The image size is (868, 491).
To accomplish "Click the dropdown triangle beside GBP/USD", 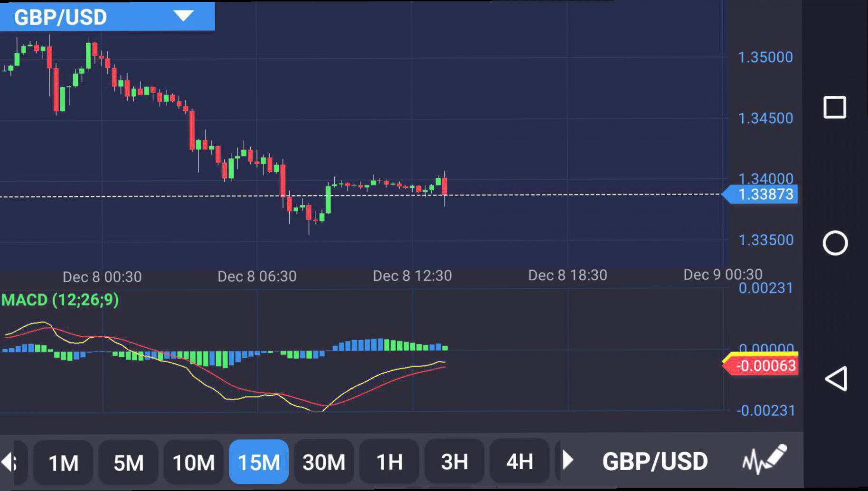I will [x=183, y=16].
